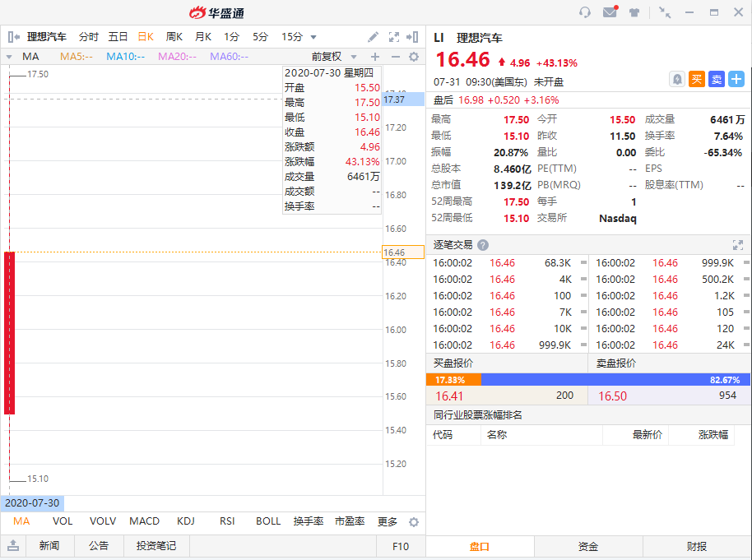This screenshot has width=752, height=560.
Task: Click the orange 买 buy button
Action: click(697, 79)
